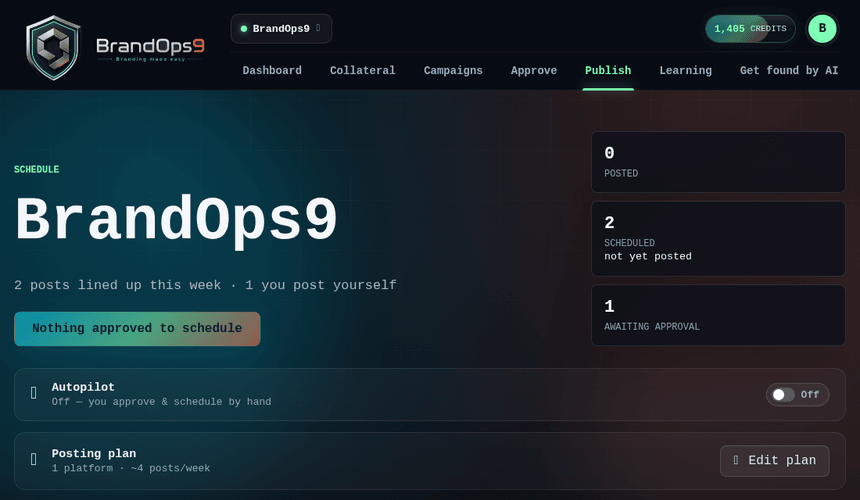Click the BrandOps9 shield logo
The height and width of the screenshot is (500, 860).
click(x=53, y=47)
